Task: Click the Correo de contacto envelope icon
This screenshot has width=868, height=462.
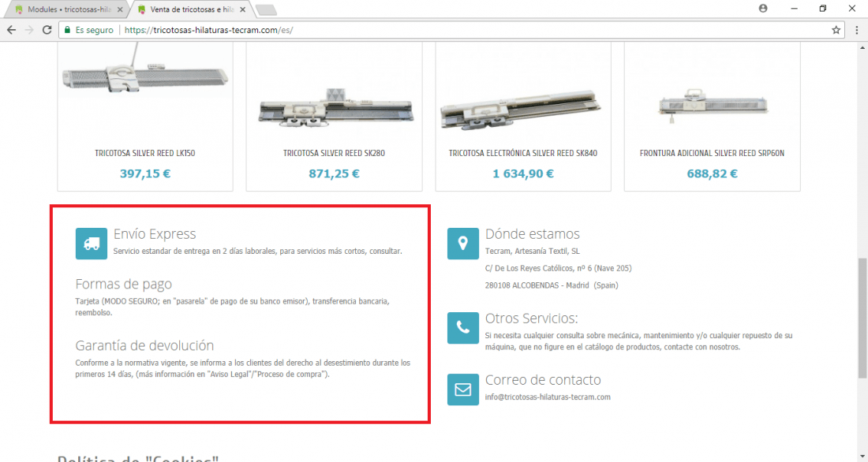Action: pos(462,389)
